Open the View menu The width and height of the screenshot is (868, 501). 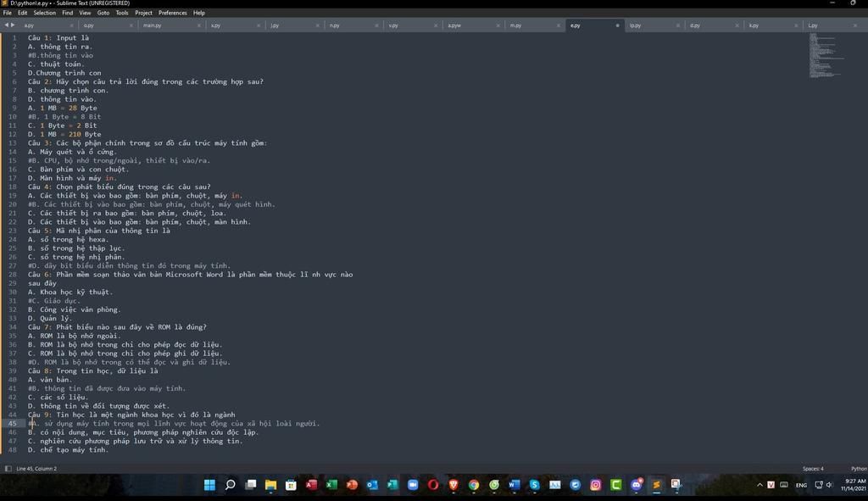(85, 13)
